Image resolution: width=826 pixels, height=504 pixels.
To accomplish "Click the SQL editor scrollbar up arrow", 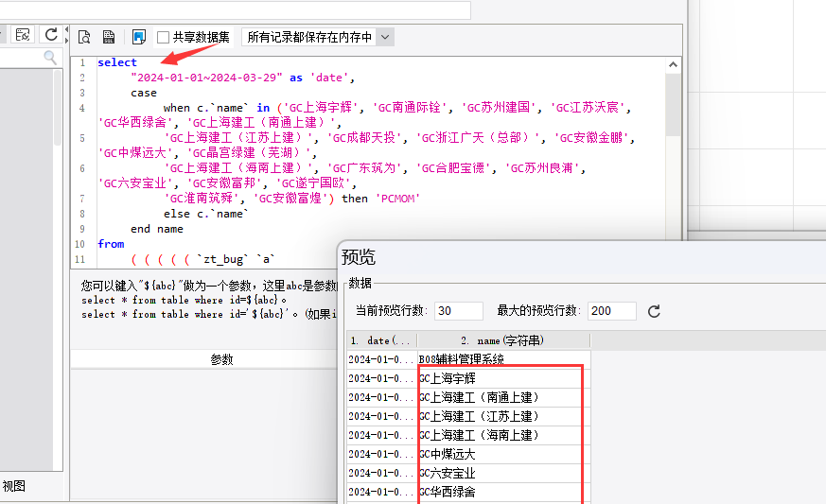I will (x=673, y=65).
